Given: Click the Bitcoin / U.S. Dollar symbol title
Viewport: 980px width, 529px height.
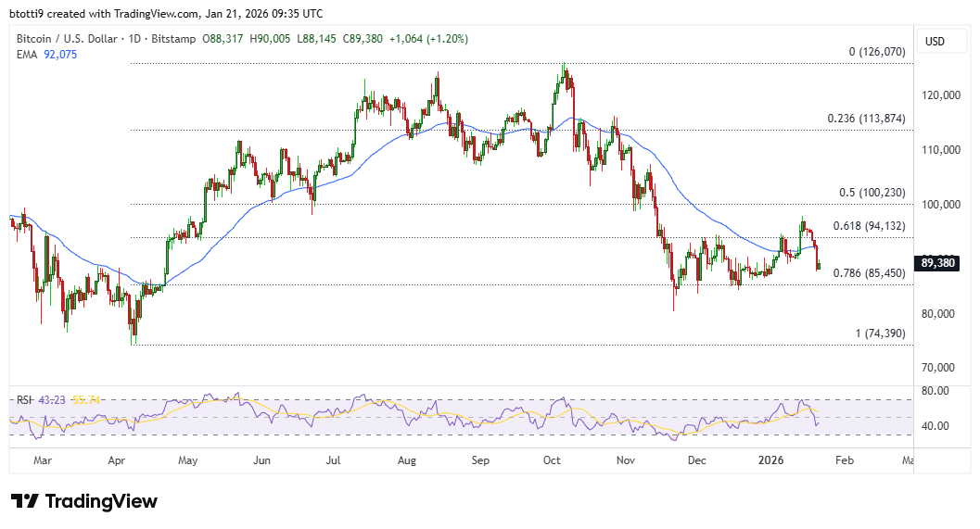Looking at the screenshot, I should click(72, 39).
